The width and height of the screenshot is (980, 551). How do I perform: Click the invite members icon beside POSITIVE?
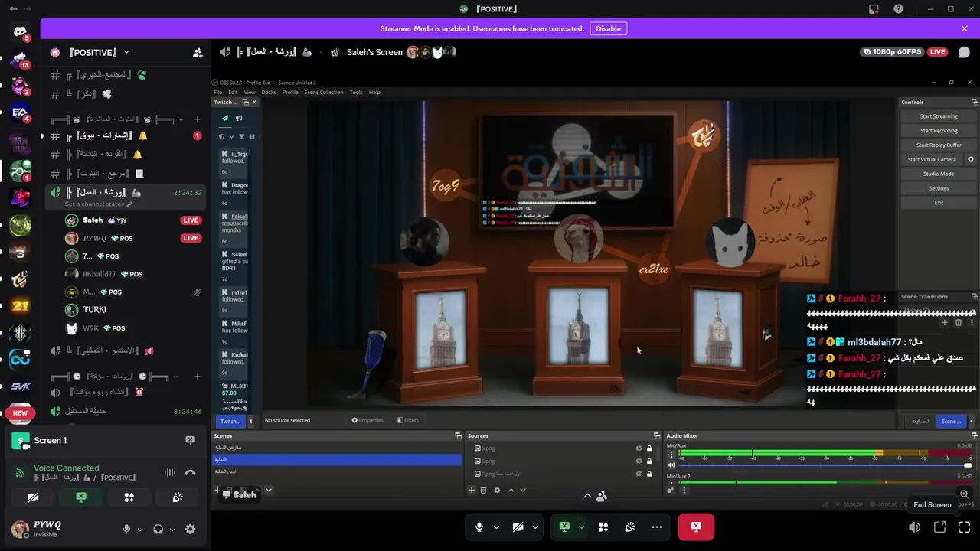(x=198, y=53)
